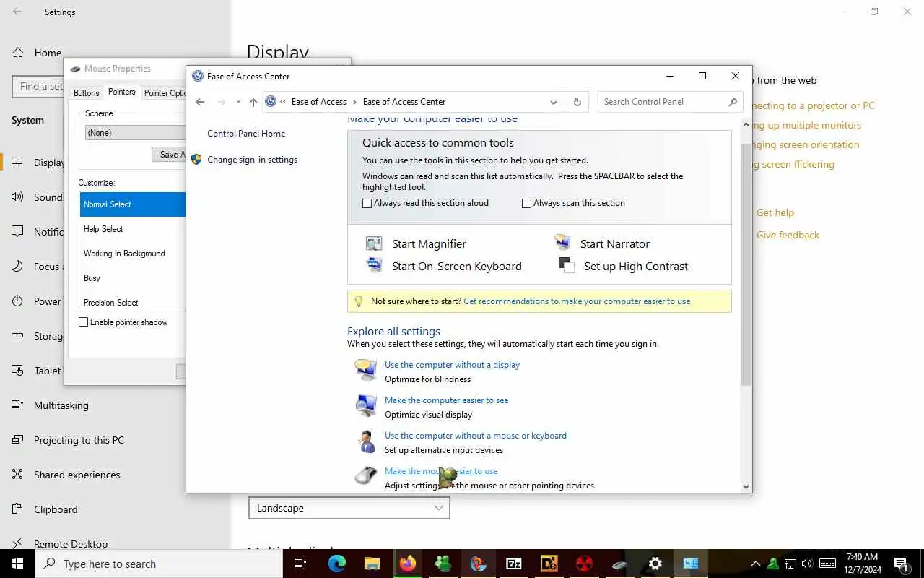The width and height of the screenshot is (924, 578).
Task: Click the 'Type here to search' taskbar box
Action: (x=159, y=564)
